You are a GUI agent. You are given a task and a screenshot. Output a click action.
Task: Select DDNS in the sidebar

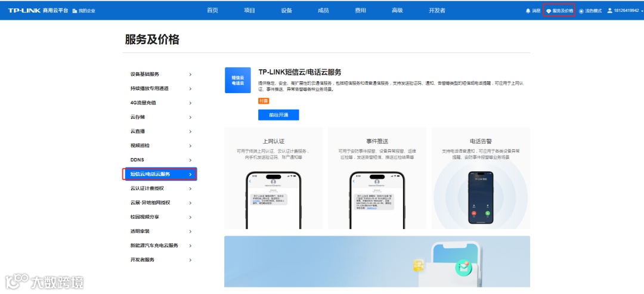pos(160,160)
